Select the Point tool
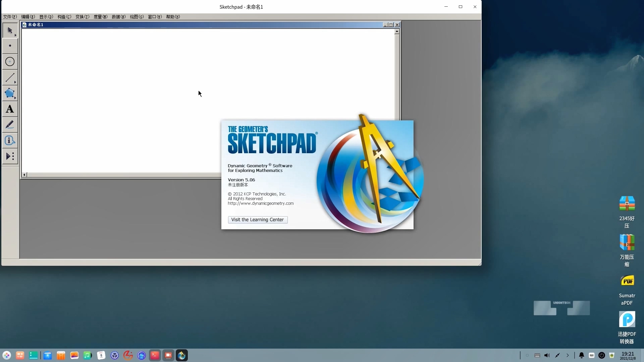The width and height of the screenshot is (644, 362). coord(10,46)
